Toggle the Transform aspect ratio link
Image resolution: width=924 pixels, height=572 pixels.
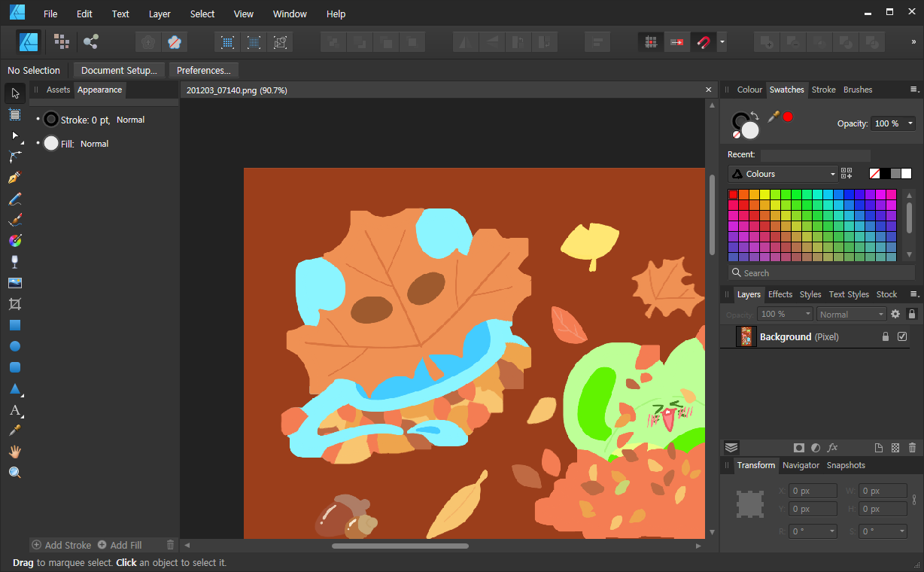(x=914, y=500)
